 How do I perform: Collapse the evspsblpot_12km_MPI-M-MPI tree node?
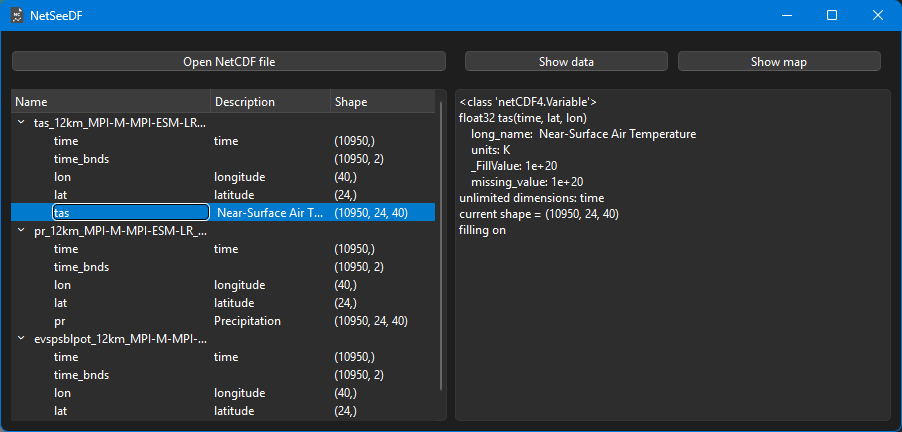tap(22, 339)
